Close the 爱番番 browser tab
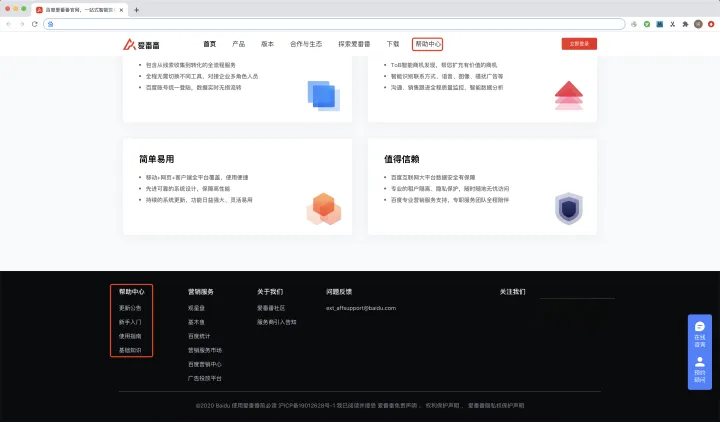The width and height of the screenshot is (720, 422). pyautogui.click(x=121, y=10)
